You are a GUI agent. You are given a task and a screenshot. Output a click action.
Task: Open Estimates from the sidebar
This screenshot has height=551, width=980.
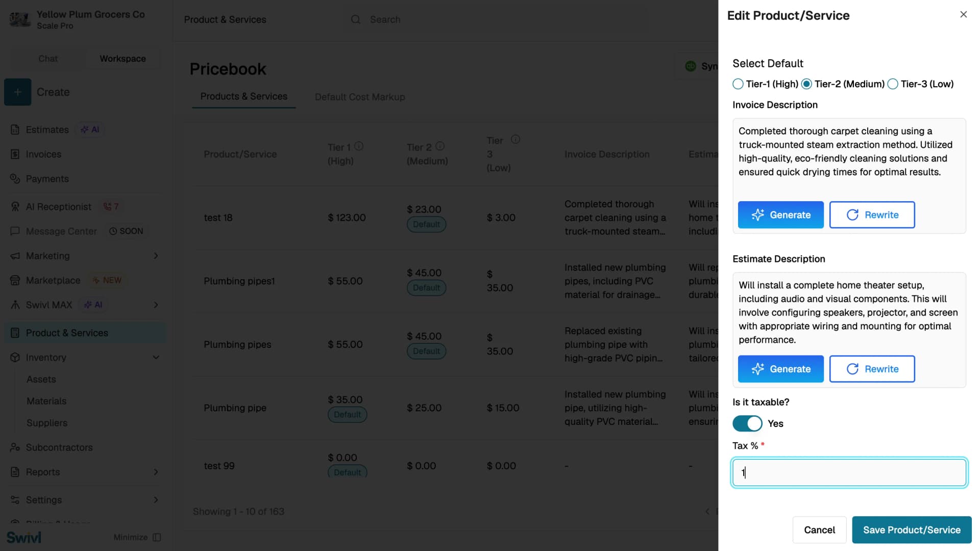[x=47, y=130]
